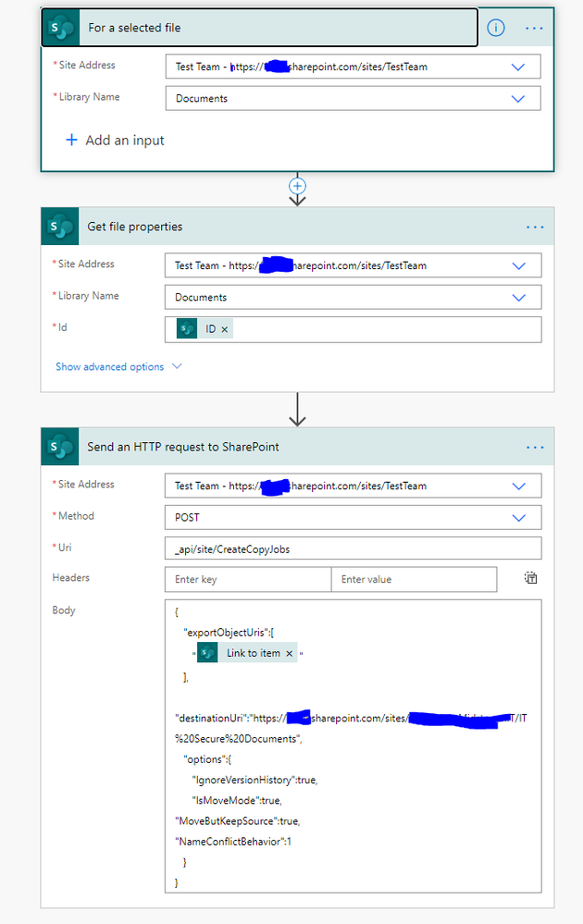Expand Site Address dropdown in 'Get file properties'
Screen dimensions: 583x924
[519, 265]
